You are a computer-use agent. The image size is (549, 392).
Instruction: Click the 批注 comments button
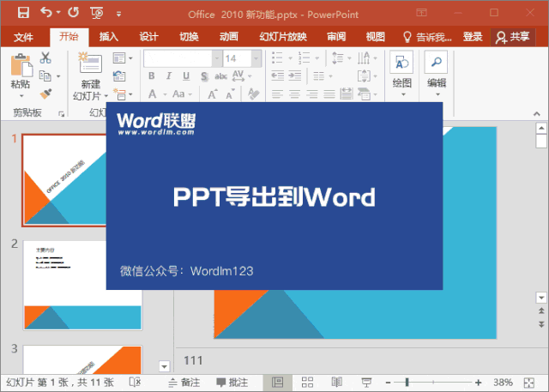pos(232,383)
